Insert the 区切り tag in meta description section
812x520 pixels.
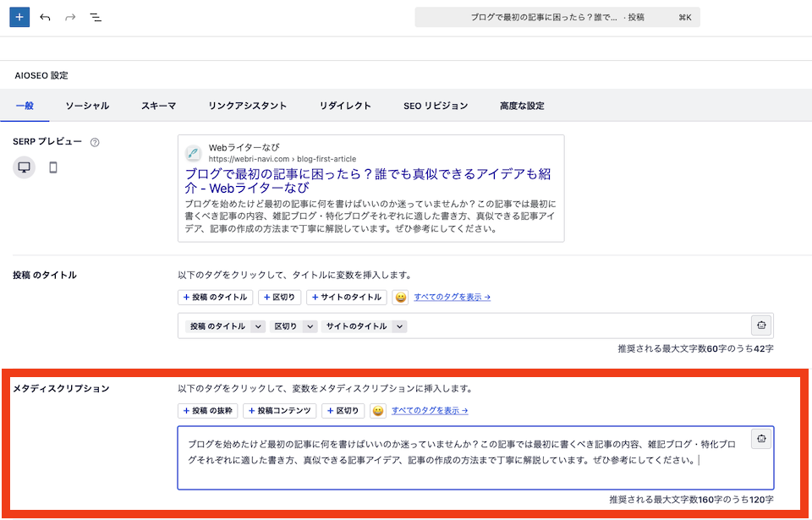[343, 411]
